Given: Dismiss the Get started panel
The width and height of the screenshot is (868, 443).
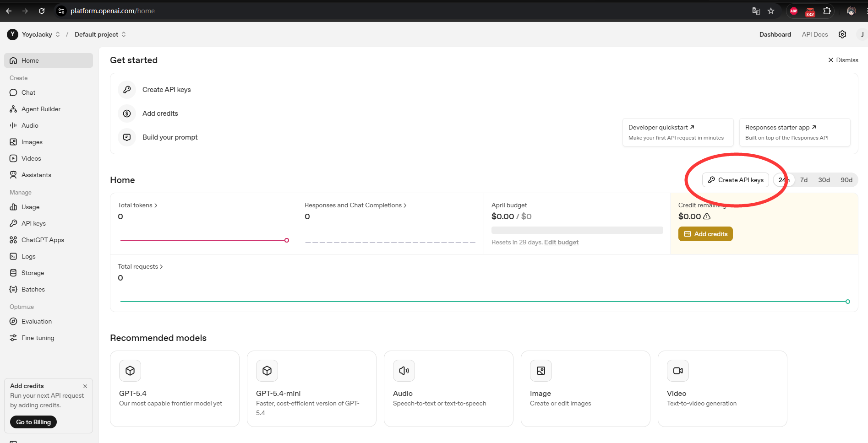Looking at the screenshot, I should coord(843,60).
